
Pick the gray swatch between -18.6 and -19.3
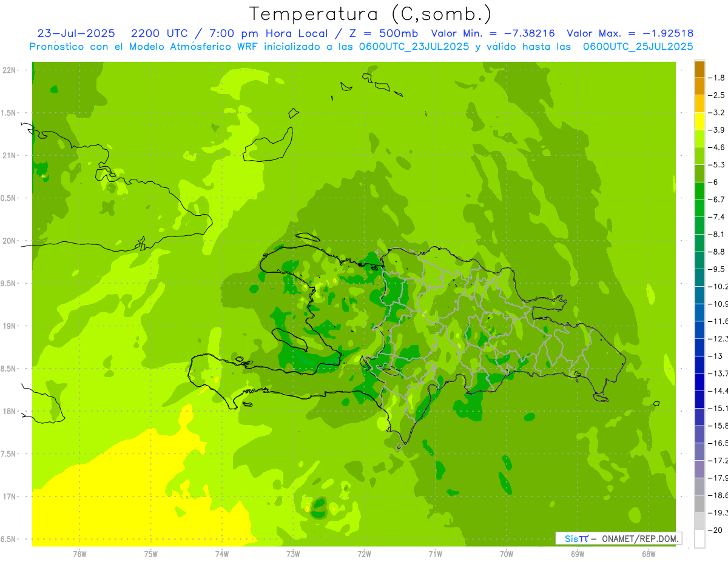[699, 504]
